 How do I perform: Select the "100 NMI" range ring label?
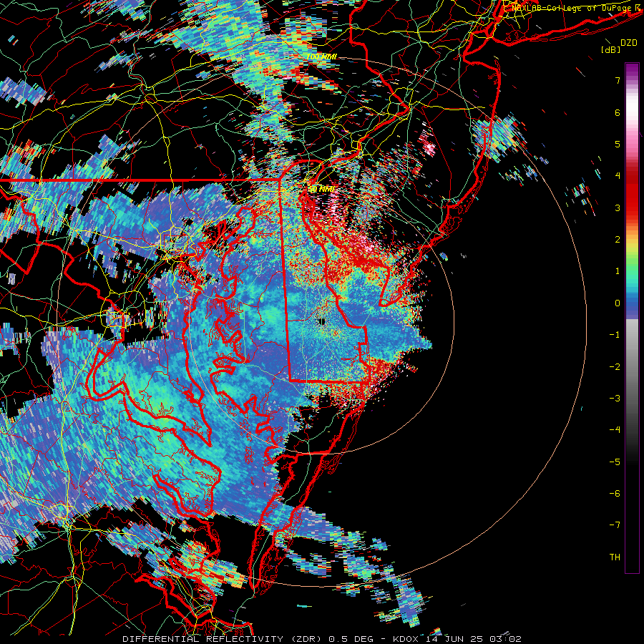coord(321,57)
